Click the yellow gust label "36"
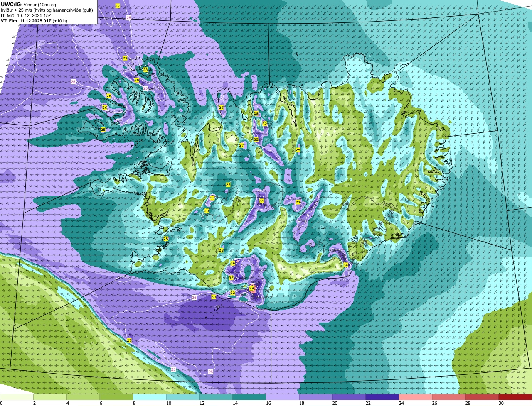Screen dimensions: 532x406 [x=233, y=263]
